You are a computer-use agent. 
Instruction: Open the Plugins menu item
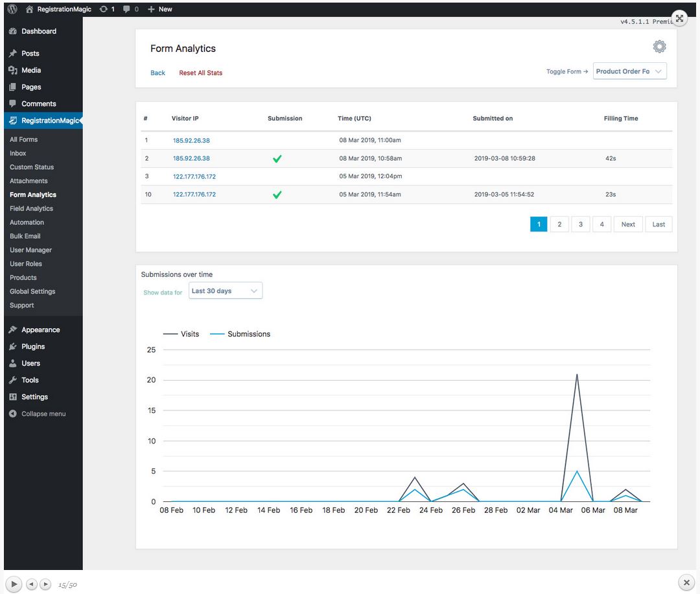[x=32, y=346]
